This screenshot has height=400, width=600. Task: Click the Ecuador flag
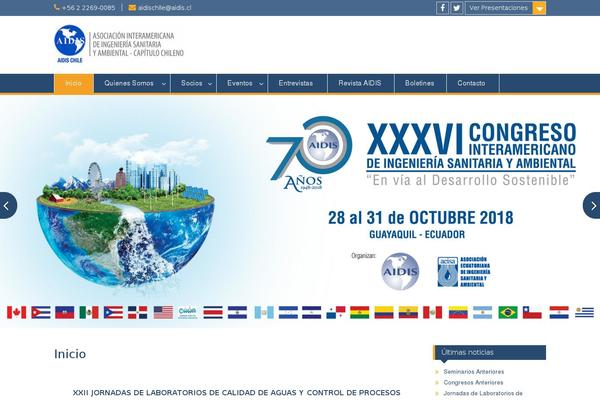[408, 312]
